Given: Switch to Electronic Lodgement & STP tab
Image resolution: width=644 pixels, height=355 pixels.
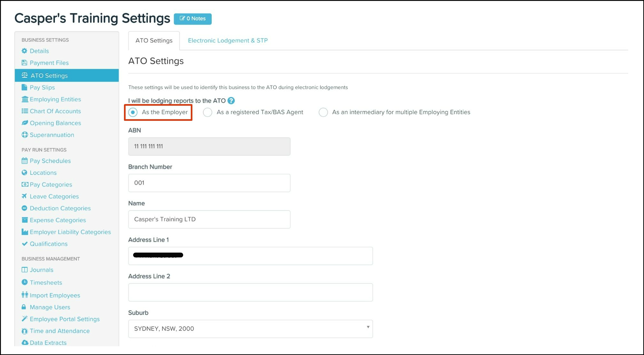Looking at the screenshot, I should 228,40.
